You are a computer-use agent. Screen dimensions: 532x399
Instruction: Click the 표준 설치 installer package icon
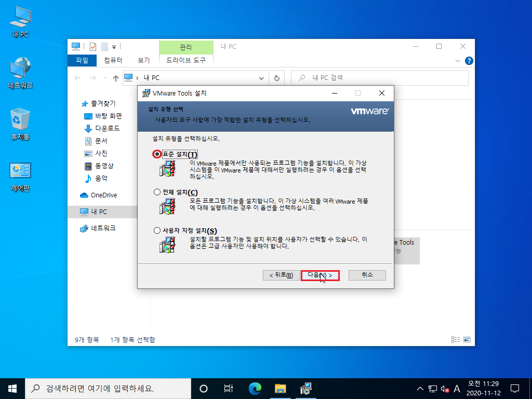(x=167, y=169)
